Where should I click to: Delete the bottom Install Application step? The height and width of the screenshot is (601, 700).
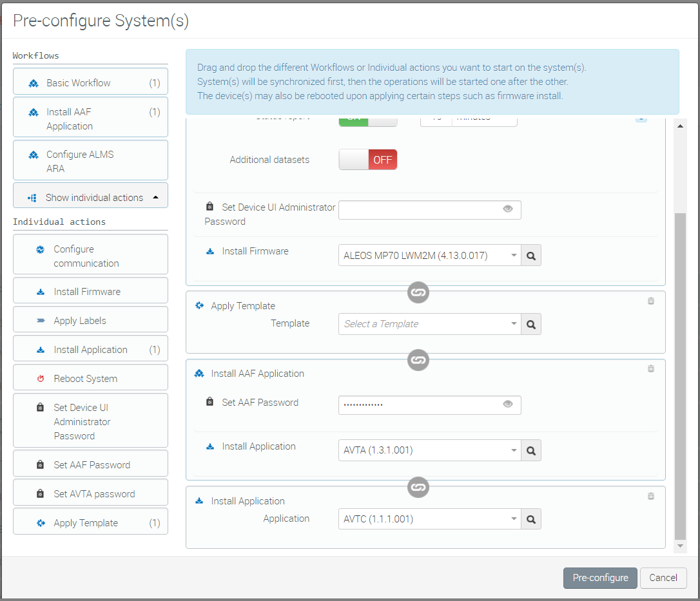point(651,496)
